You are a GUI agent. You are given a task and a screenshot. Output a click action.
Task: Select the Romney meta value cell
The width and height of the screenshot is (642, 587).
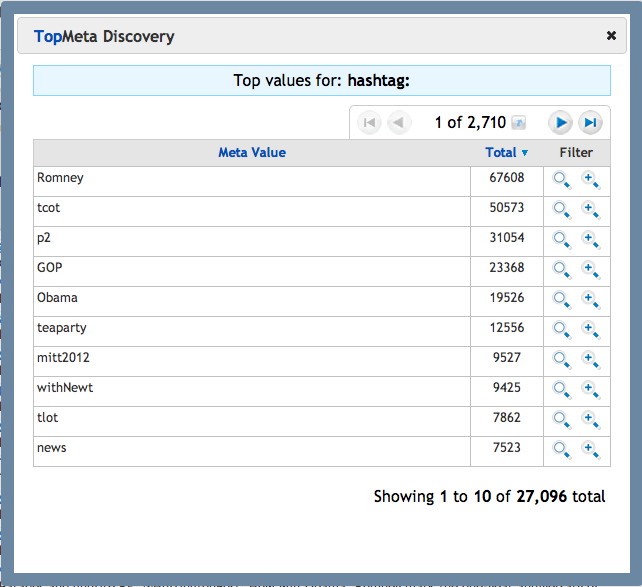pyautogui.click(x=252, y=181)
